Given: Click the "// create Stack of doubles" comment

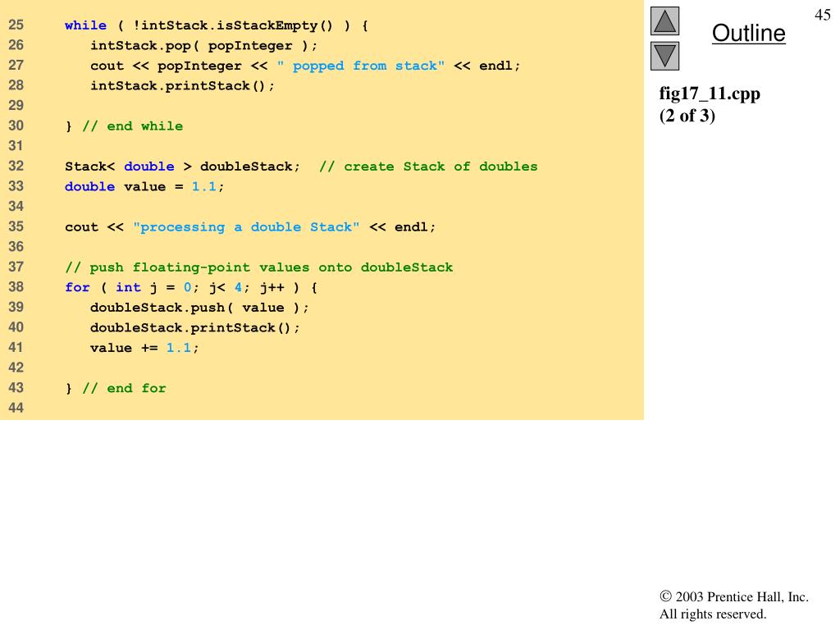Looking at the screenshot, I should pyautogui.click(x=428, y=167).
